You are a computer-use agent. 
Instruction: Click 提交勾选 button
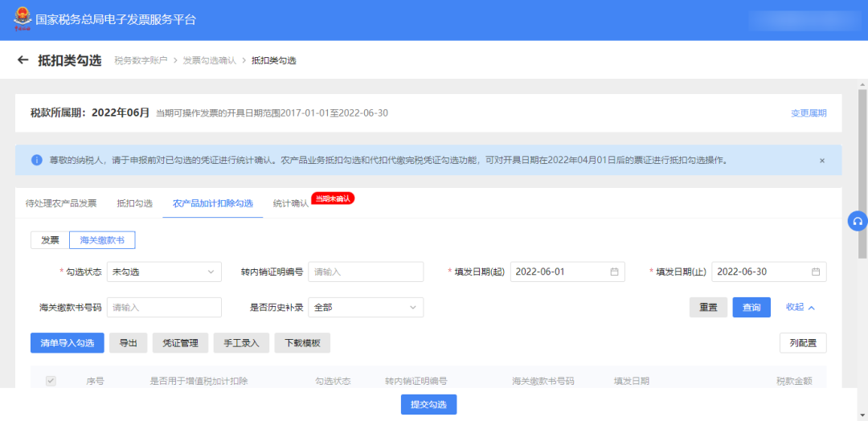[428, 404]
